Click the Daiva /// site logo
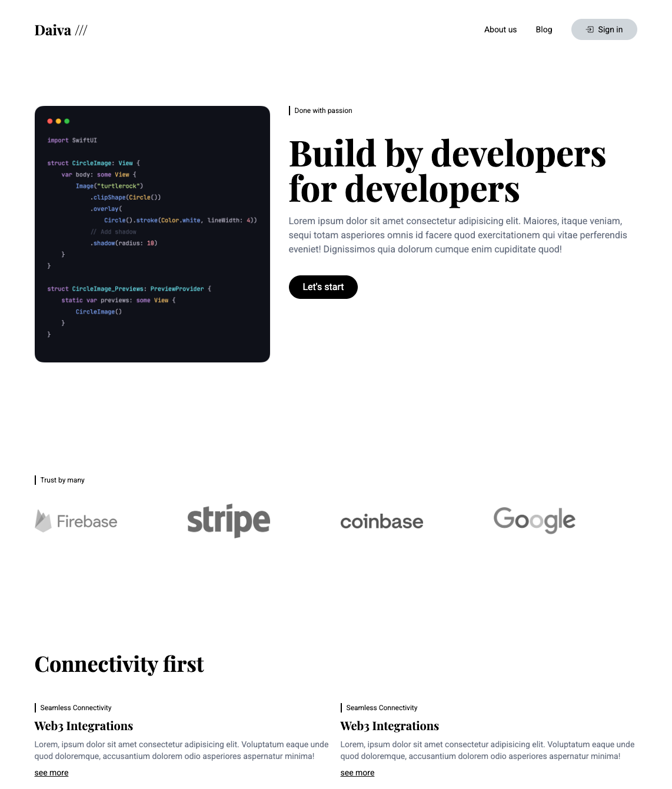 point(61,30)
